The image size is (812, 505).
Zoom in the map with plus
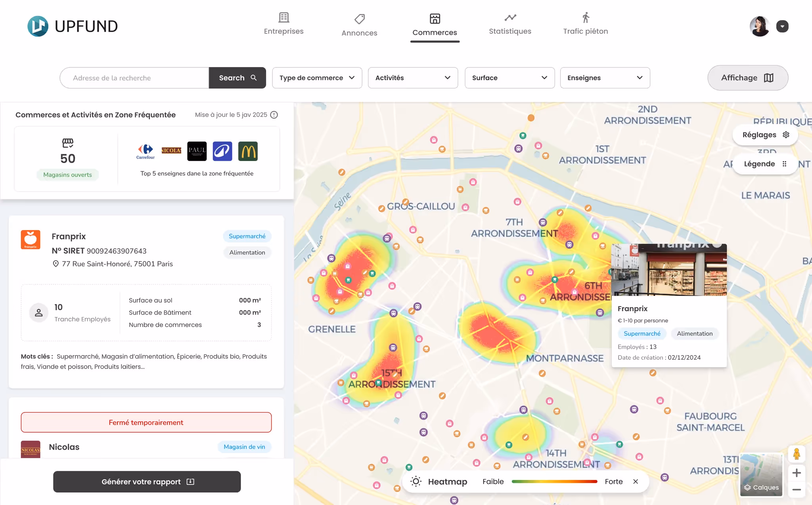tap(796, 473)
